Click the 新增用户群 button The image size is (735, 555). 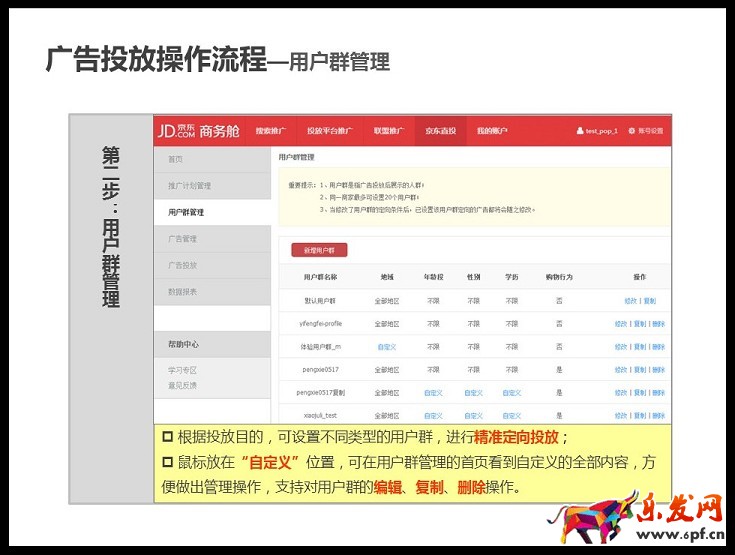(319, 249)
